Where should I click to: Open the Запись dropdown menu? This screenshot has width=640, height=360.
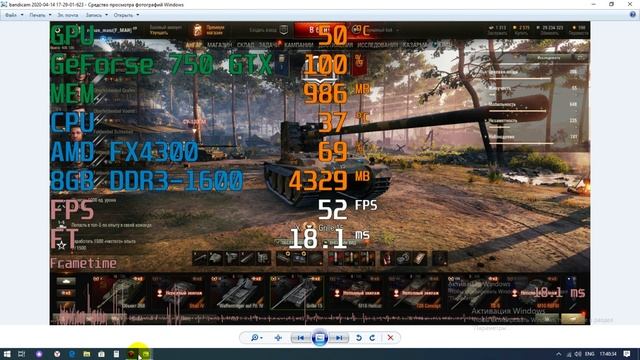tap(97, 15)
